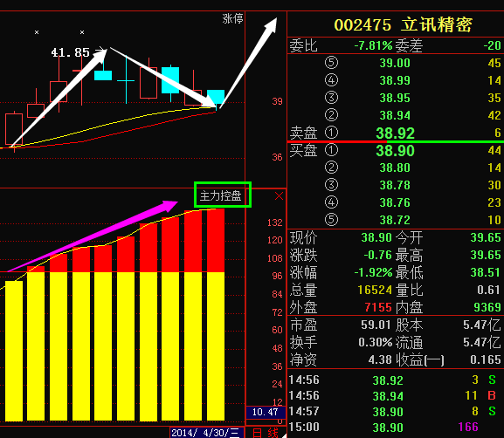The width and height of the screenshot is (504, 438).
Task: Select the 14:57 trade at 38.90
Action: pyautogui.click(x=395, y=412)
